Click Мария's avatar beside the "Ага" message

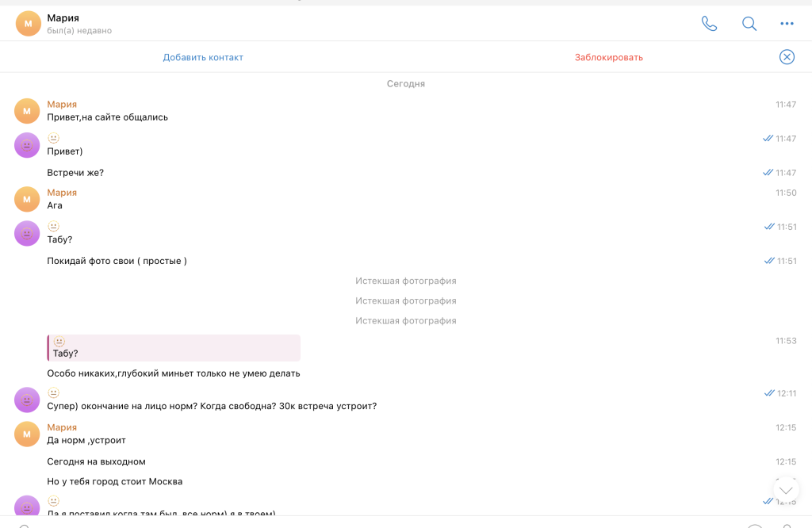(27, 199)
